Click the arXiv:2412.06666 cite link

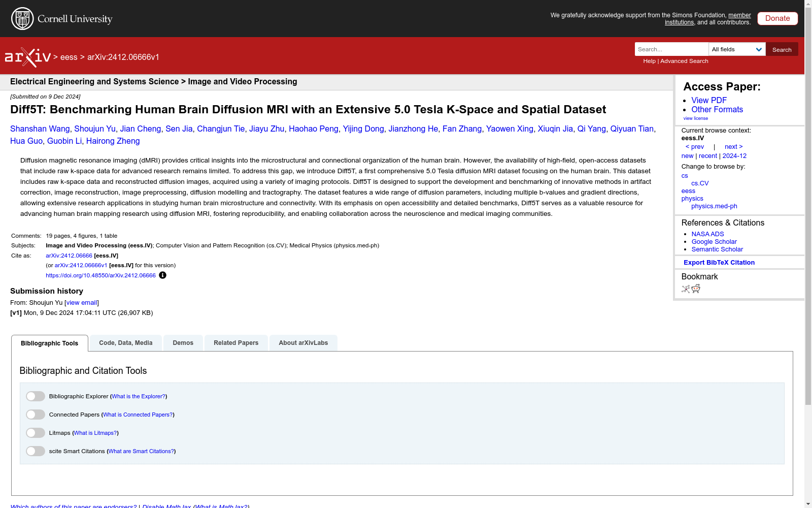click(69, 256)
